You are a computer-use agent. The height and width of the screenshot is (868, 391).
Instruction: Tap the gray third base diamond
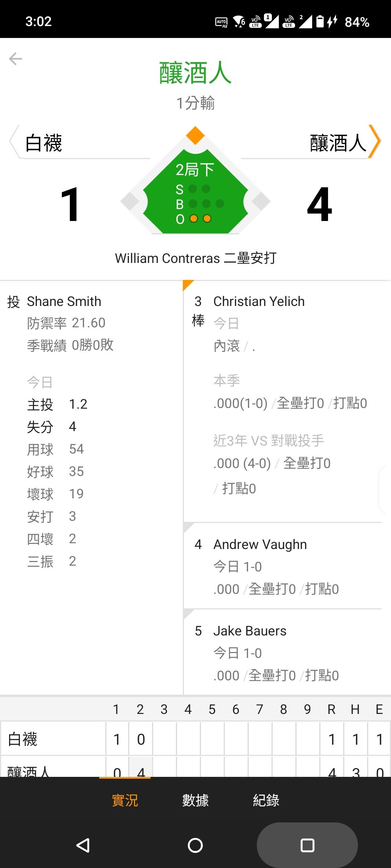(x=130, y=201)
